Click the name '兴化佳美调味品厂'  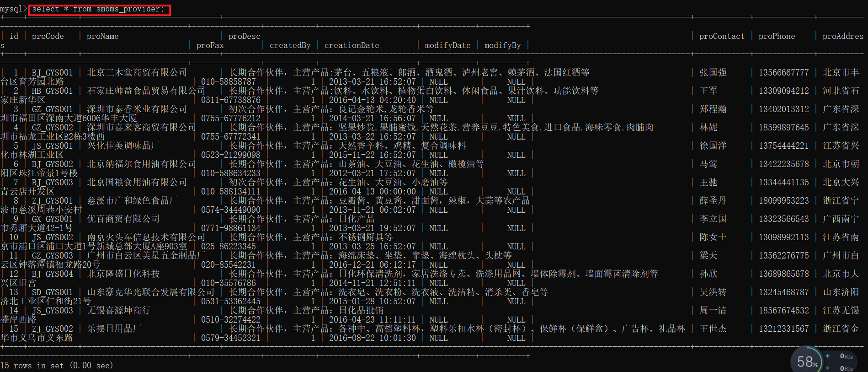tap(123, 146)
